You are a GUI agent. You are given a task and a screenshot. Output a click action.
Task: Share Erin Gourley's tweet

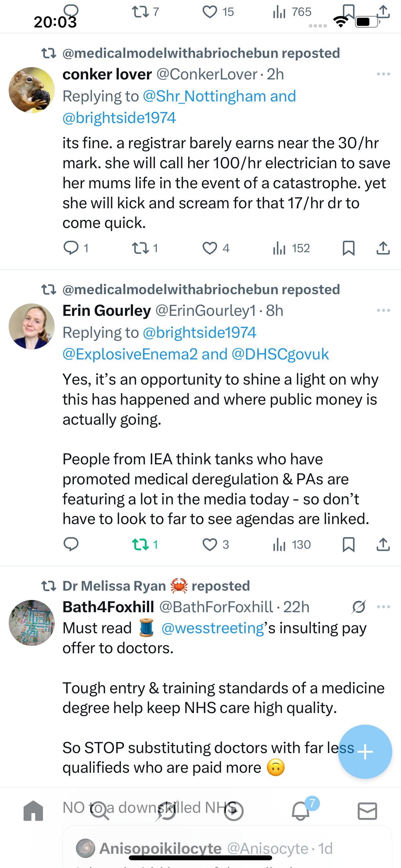[383, 544]
